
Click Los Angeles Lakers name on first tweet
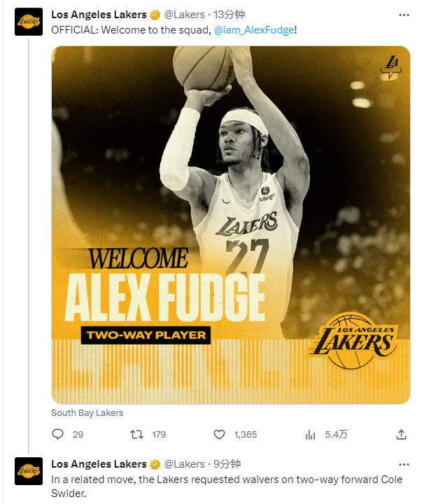(99, 15)
